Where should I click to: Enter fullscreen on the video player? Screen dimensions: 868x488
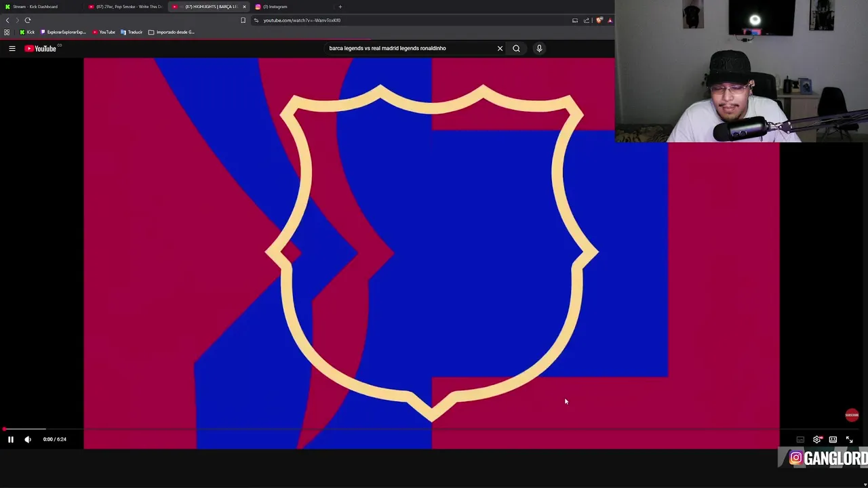pos(849,439)
